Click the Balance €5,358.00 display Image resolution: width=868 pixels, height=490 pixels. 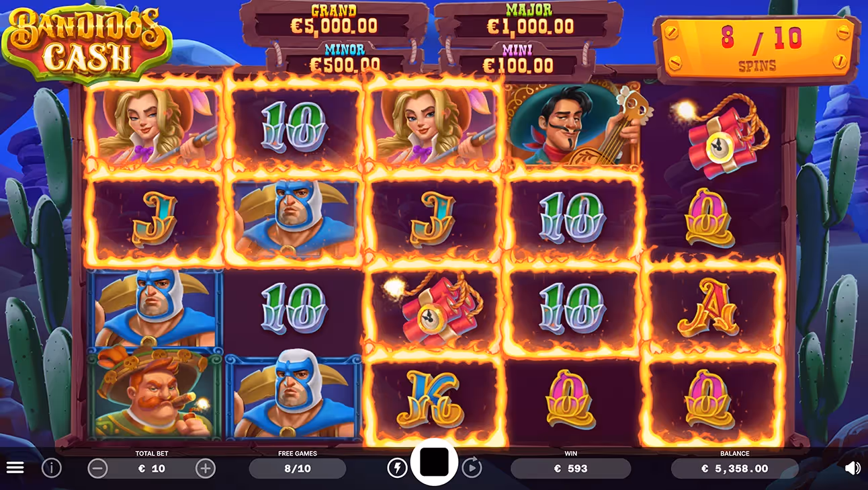click(734, 468)
